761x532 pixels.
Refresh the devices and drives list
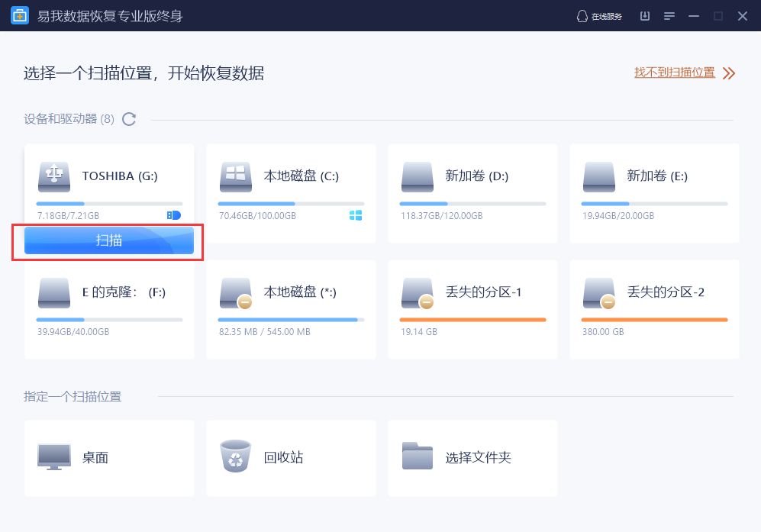(127, 119)
